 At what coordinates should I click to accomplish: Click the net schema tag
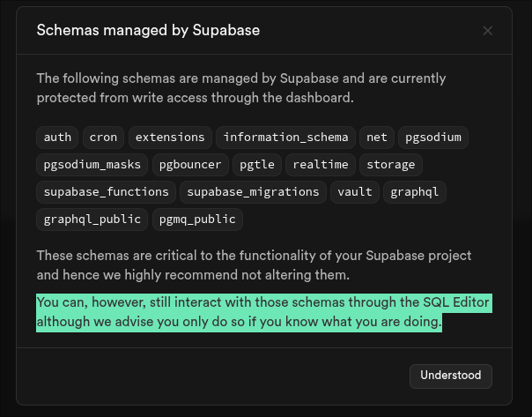pyautogui.click(x=377, y=138)
